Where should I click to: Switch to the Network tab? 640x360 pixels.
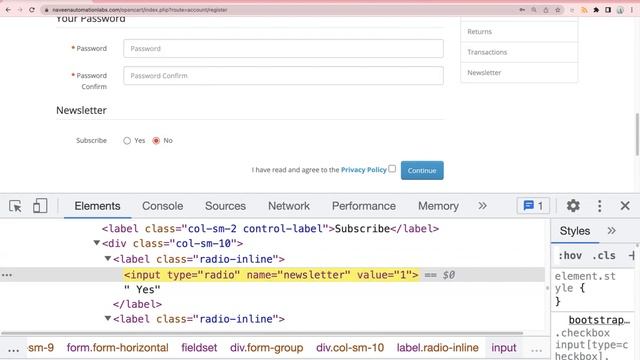coord(289,206)
